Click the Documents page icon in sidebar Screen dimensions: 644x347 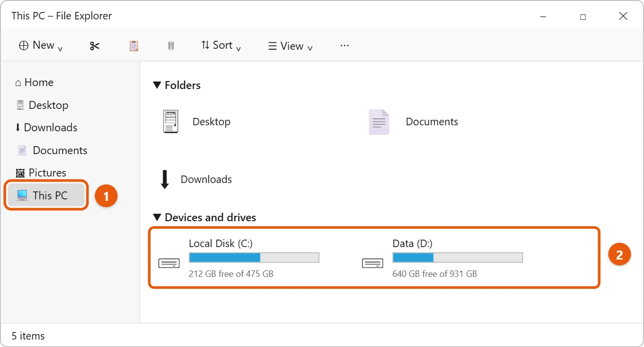tap(22, 150)
